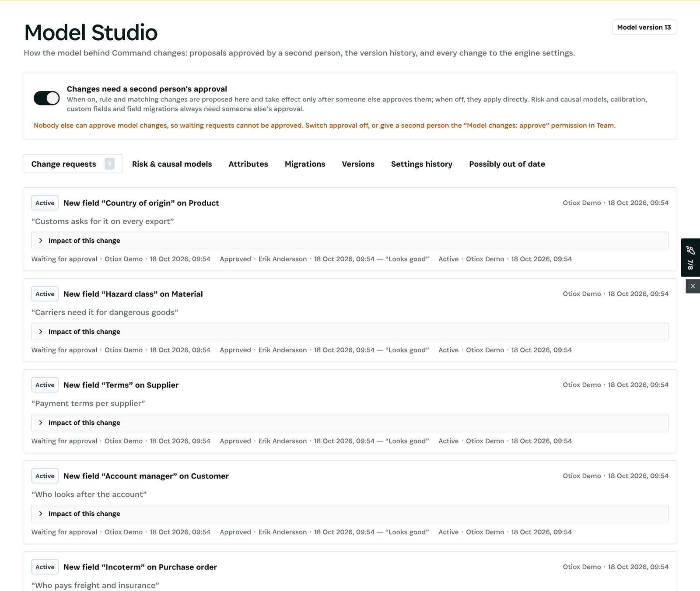Click the quote "Who looks after the account"
The width and height of the screenshot is (700, 591).
(89, 494)
